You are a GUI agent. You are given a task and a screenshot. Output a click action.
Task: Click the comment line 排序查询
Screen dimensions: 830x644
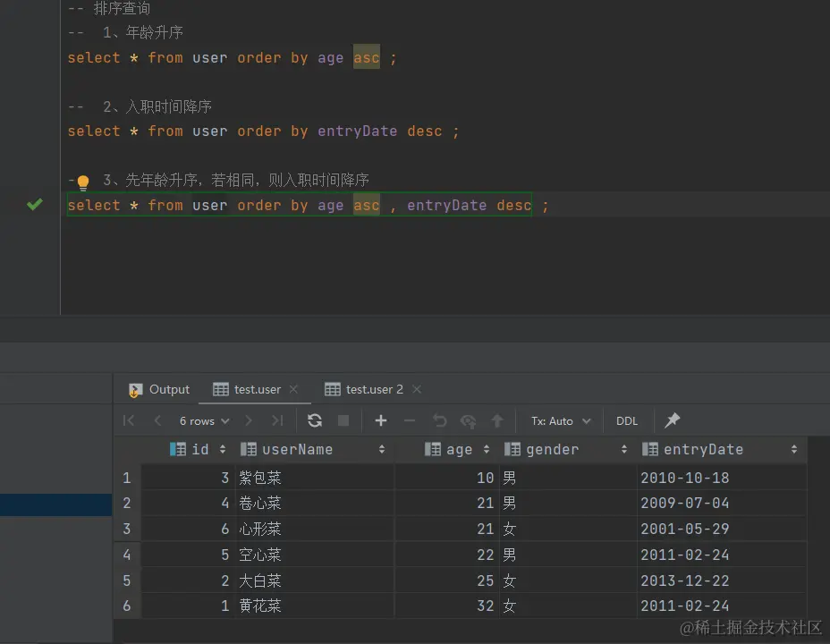[x=109, y=8]
